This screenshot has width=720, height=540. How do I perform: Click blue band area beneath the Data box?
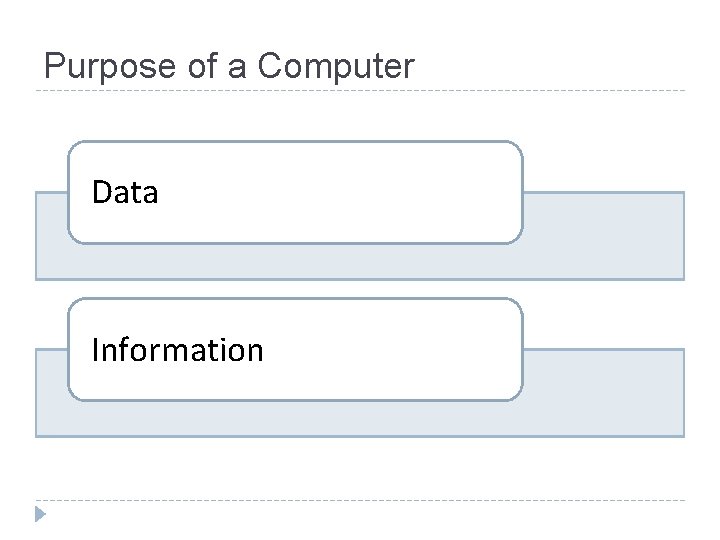coord(300,262)
